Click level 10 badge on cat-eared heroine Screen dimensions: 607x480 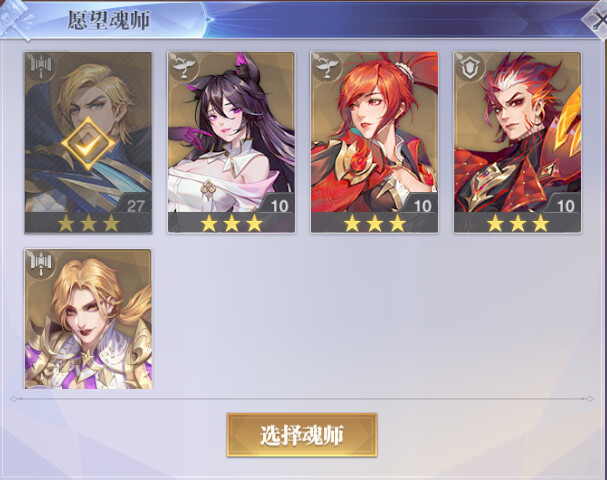[279, 206]
